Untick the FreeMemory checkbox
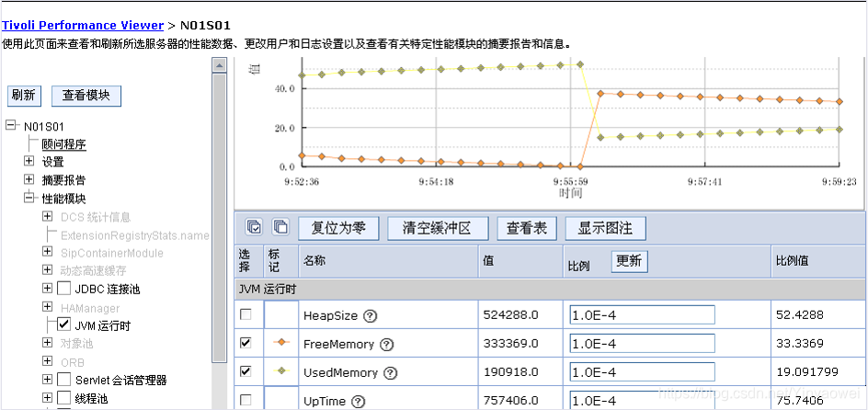This screenshot has height=410, width=868. [x=246, y=343]
